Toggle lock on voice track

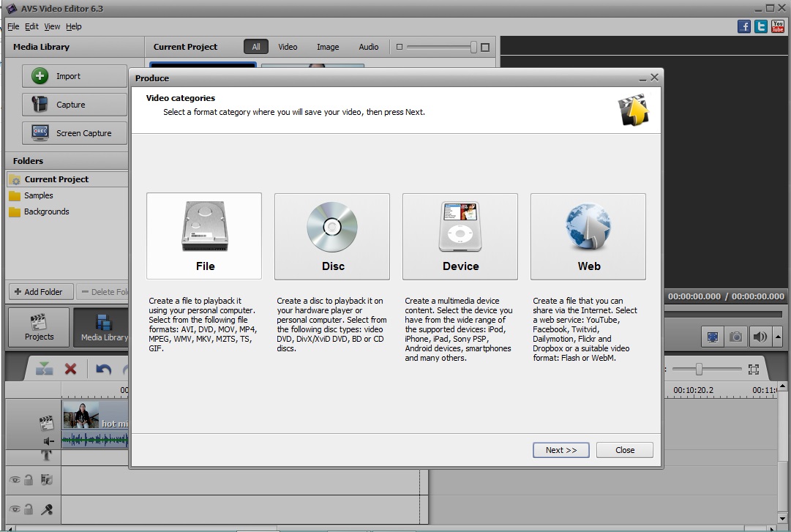click(x=29, y=509)
